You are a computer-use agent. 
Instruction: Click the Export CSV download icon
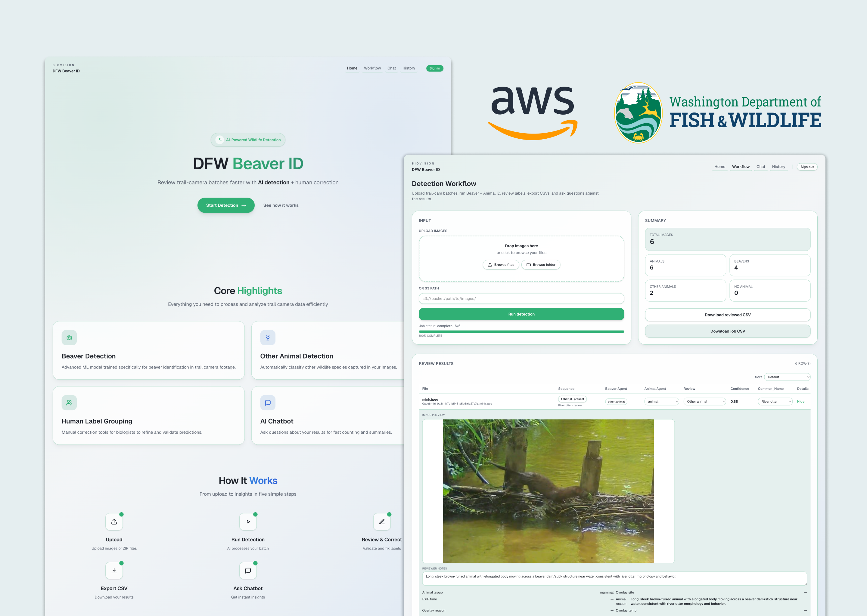pyautogui.click(x=114, y=571)
